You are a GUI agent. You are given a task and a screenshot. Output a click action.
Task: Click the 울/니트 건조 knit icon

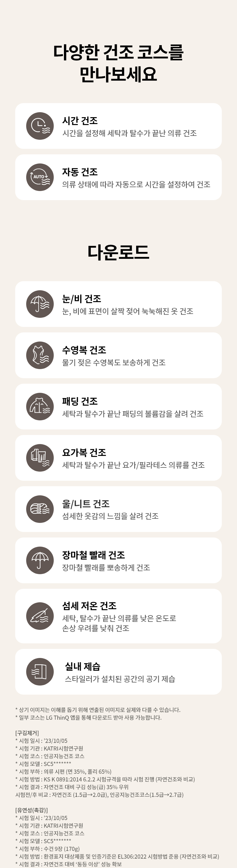(40, 509)
